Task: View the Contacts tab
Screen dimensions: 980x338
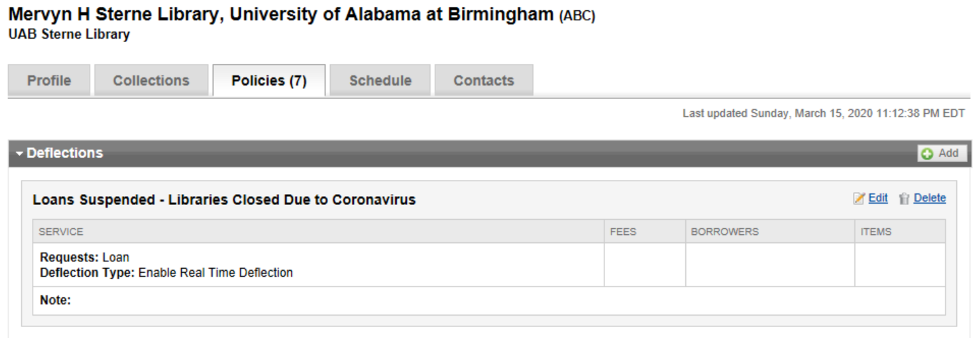Action: (484, 81)
